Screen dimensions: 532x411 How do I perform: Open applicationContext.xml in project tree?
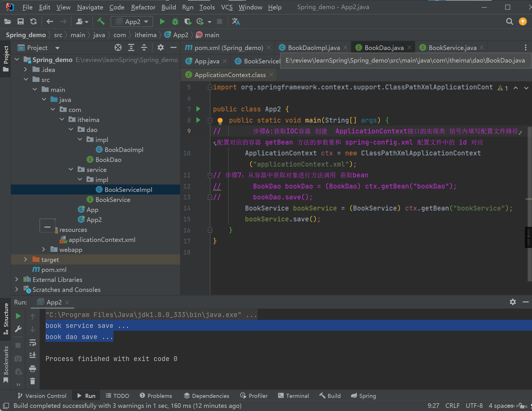click(102, 240)
